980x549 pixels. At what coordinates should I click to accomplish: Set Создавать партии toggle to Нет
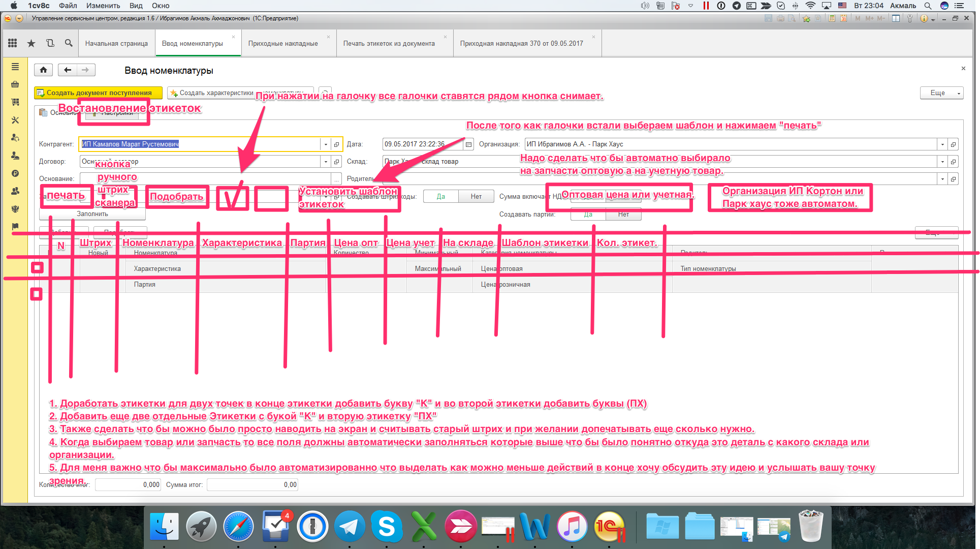(623, 215)
